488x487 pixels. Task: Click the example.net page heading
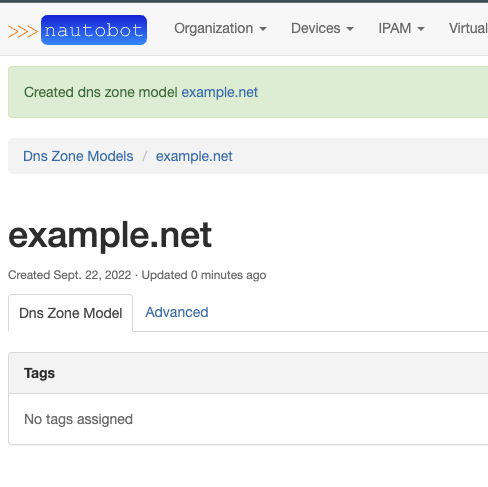pyautogui.click(x=110, y=235)
